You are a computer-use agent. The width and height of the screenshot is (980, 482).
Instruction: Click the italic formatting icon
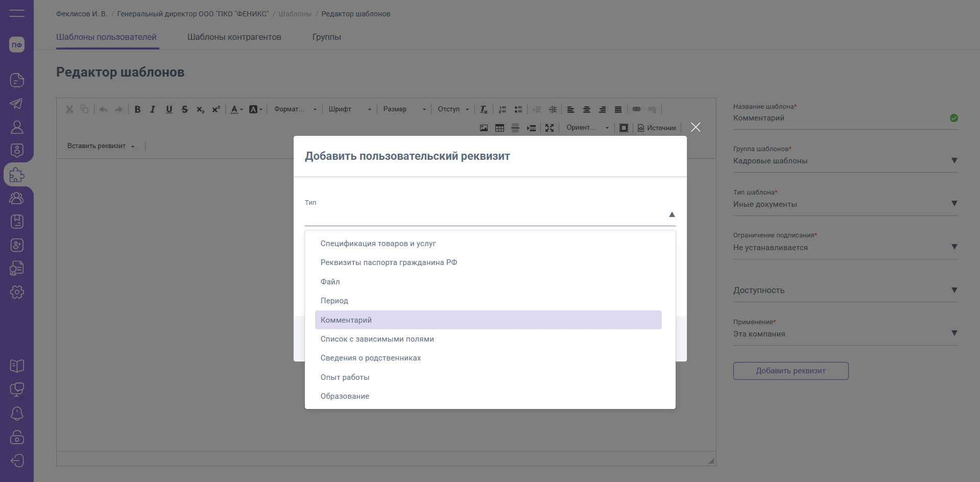tap(153, 109)
